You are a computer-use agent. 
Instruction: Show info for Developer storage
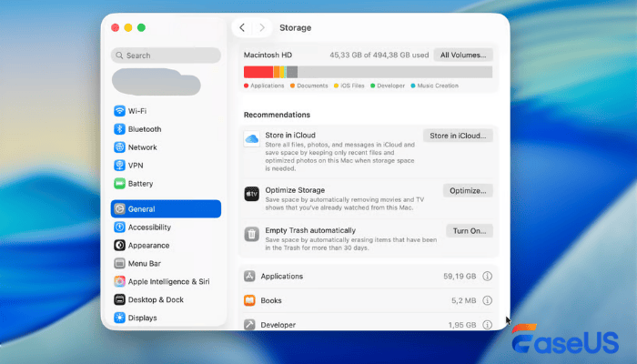coord(487,325)
